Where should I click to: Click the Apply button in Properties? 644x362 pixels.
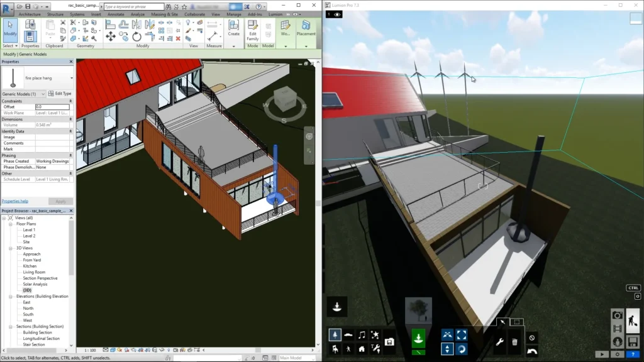point(61,201)
